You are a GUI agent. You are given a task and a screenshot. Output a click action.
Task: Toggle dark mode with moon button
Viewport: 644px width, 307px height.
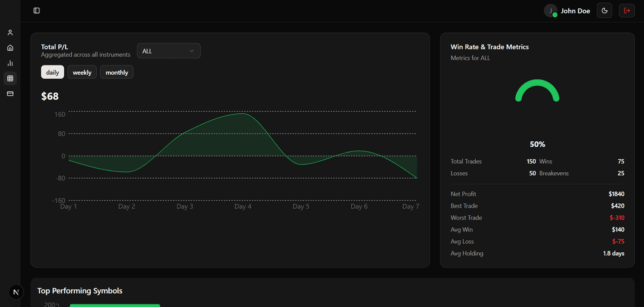pos(605,11)
